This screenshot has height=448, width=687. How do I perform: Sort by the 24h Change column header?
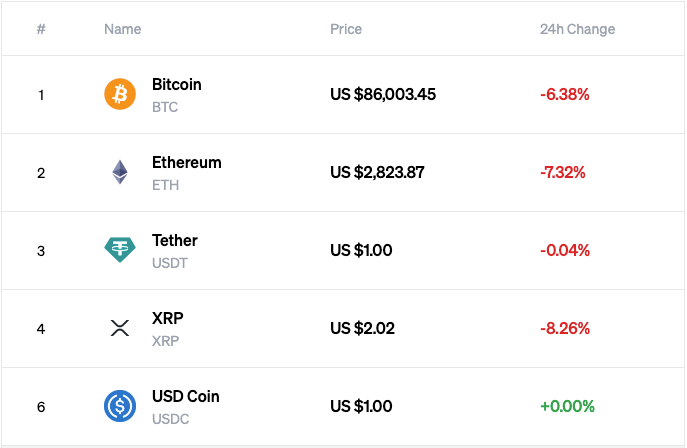577,29
